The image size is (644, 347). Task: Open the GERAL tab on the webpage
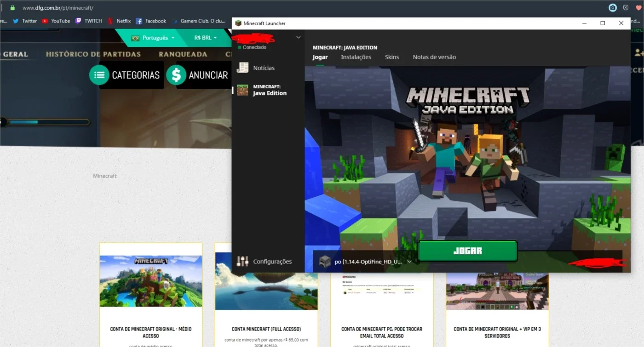point(16,54)
